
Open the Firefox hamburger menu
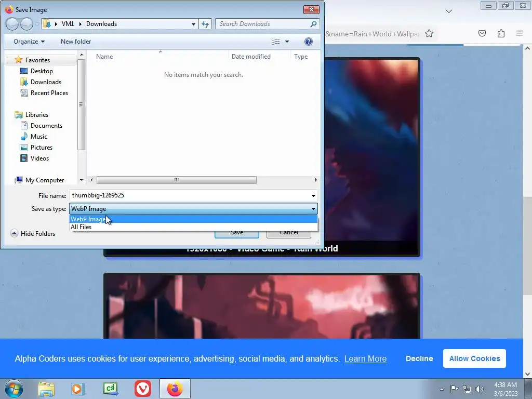point(520,33)
